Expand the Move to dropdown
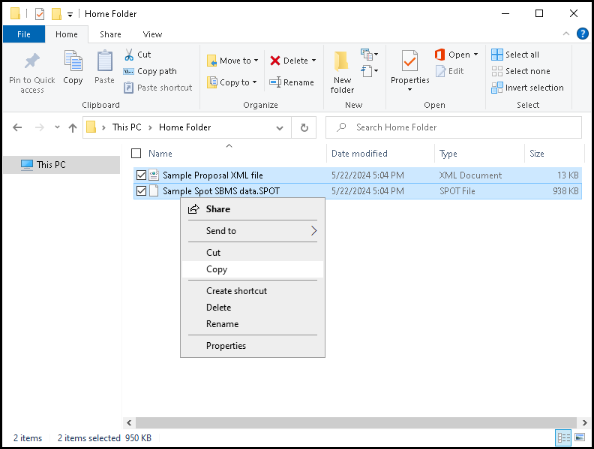The width and height of the screenshot is (594, 449). tap(256, 61)
